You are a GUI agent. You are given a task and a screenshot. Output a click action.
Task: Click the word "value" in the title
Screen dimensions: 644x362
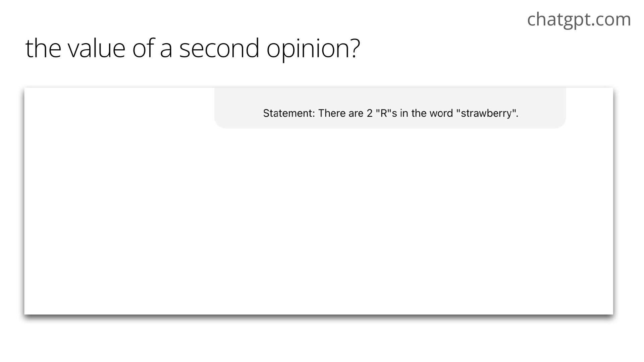(x=97, y=48)
